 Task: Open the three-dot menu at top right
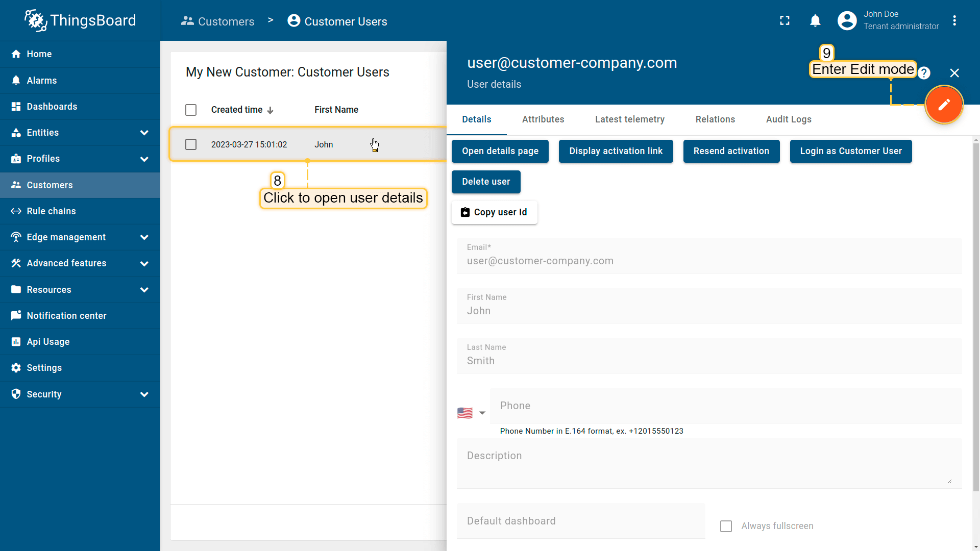955,20
